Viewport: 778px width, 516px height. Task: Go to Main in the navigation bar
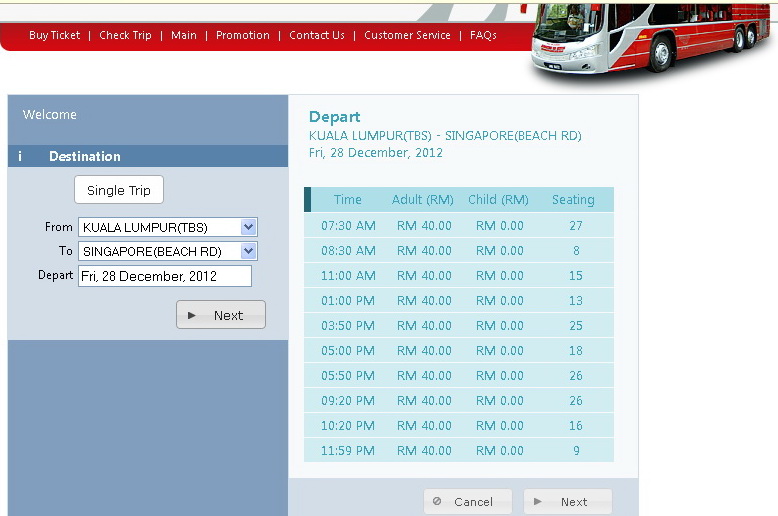coord(184,35)
